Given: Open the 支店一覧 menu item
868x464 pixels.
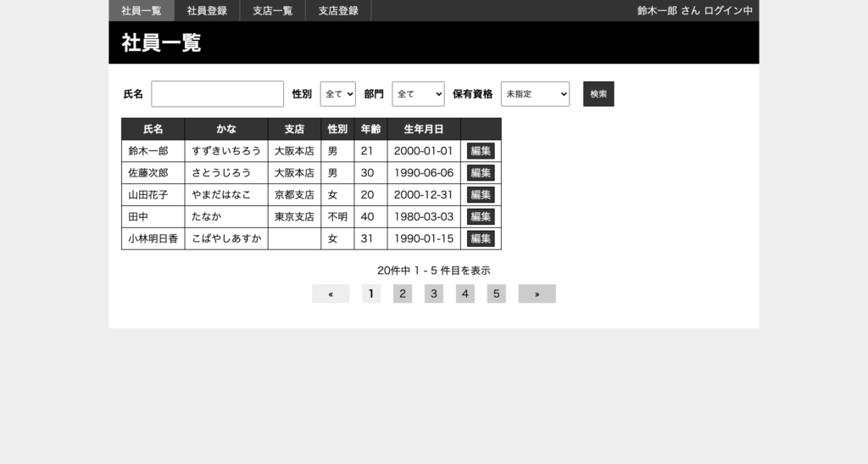Looking at the screenshot, I should point(272,11).
